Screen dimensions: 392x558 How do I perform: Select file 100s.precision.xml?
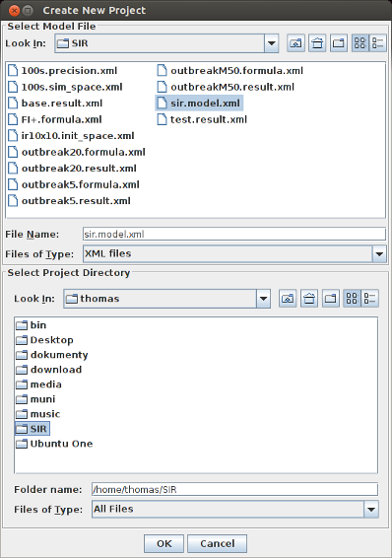click(x=63, y=70)
